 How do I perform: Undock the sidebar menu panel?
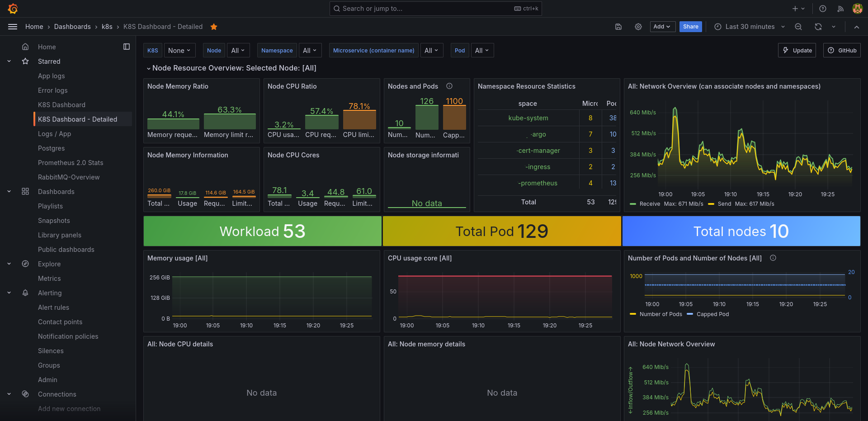pyautogui.click(x=127, y=47)
